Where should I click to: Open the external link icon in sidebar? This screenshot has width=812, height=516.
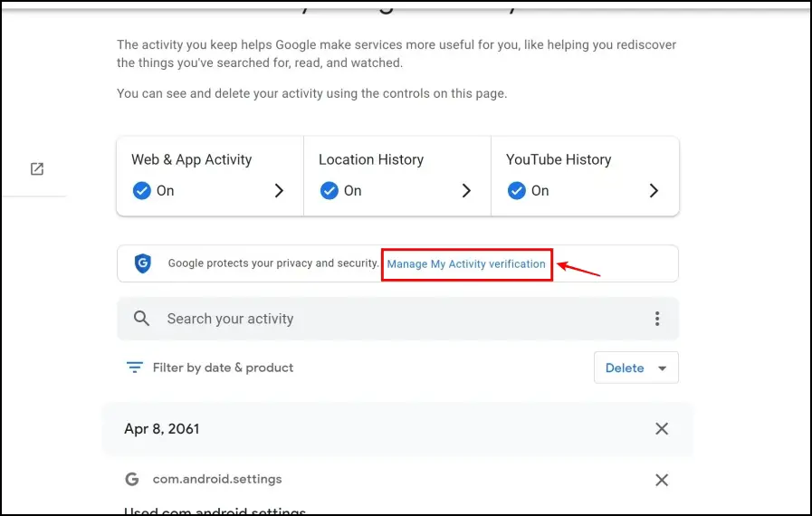click(37, 169)
